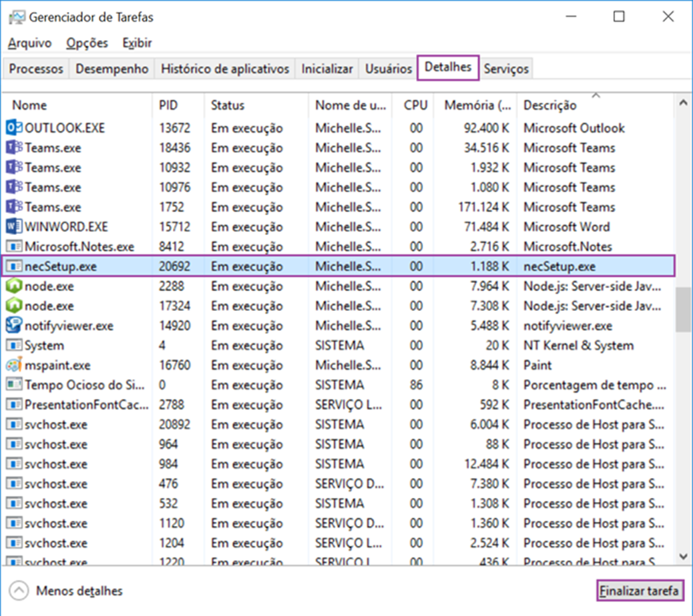The height and width of the screenshot is (616, 693).
Task: Select PID cell 15712
Action: 174,227
